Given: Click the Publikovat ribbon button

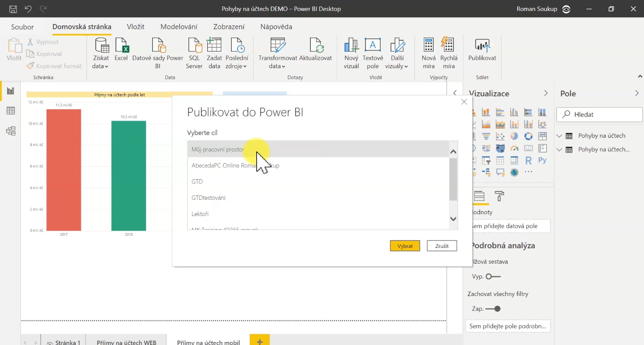Looking at the screenshot, I should (x=482, y=49).
